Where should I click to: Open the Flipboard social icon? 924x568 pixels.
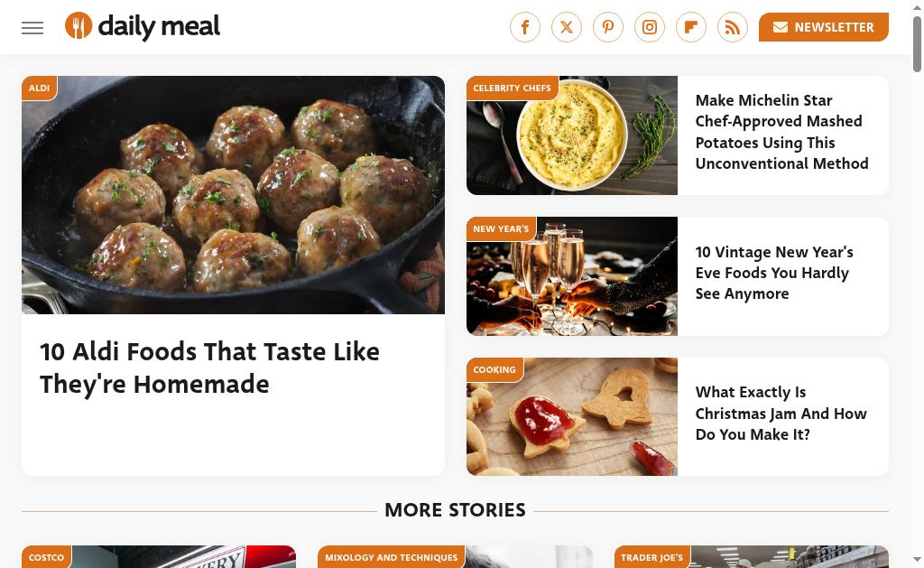[691, 27]
